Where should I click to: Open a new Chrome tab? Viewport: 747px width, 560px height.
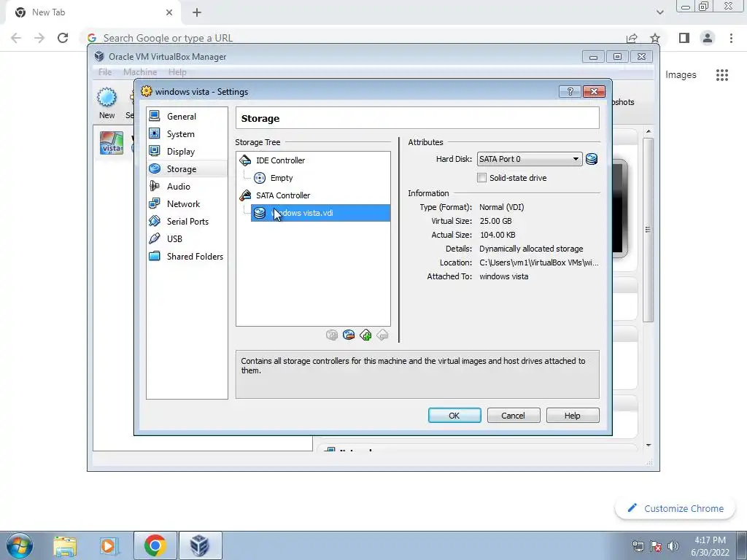[x=197, y=12]
